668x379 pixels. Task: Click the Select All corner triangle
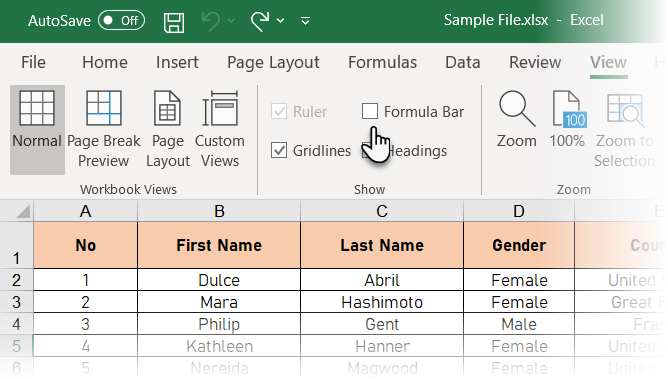click(23, 211)
